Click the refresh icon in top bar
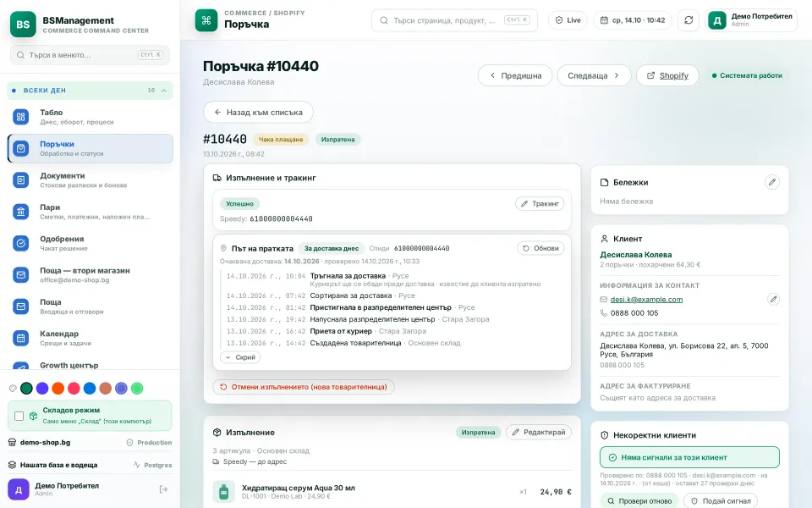812x508 pixels. [x=689, y=20]
